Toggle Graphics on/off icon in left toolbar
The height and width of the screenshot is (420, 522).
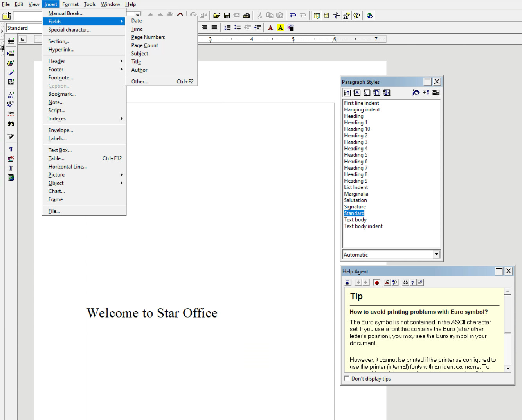coord(11,159)
